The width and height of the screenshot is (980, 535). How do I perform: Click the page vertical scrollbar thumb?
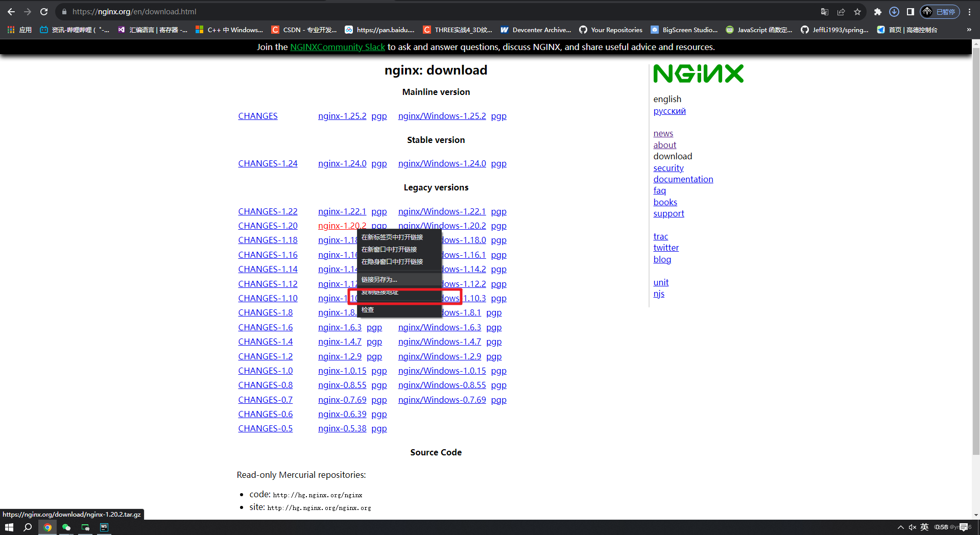(976, 252)
